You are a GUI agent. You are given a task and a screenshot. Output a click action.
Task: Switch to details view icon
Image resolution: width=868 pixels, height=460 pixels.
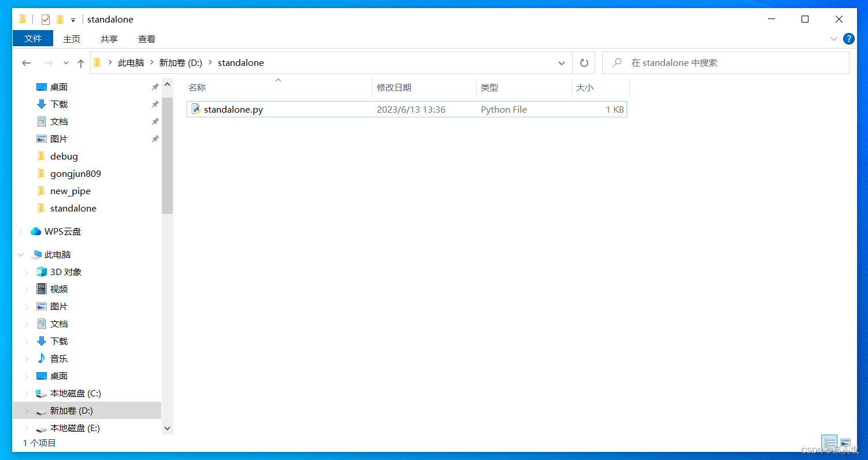coord(830,443)
